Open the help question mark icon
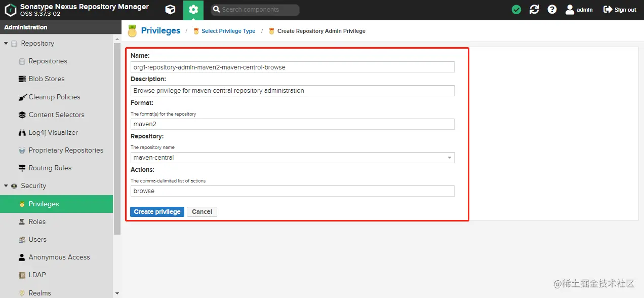644x298 pixels. pos(552,10)
